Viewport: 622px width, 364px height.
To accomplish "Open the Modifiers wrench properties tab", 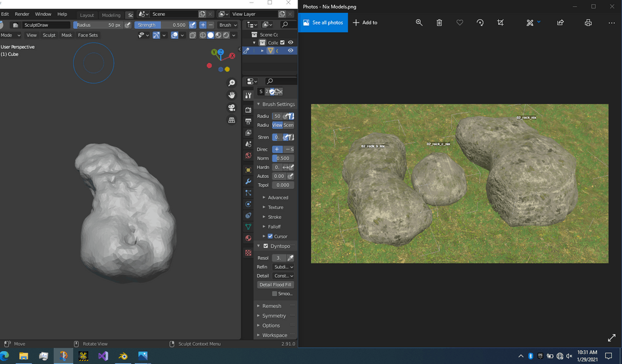I will (x=248, y=182).
